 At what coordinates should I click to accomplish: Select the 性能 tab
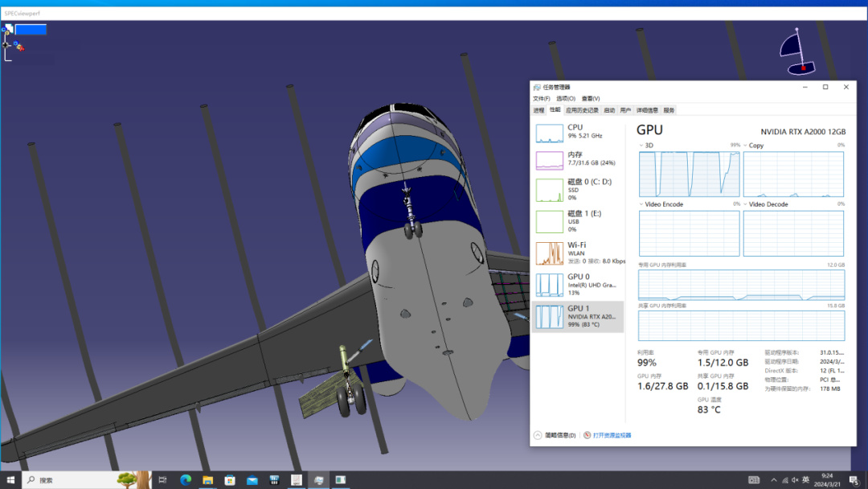click(x=555, y=110)
